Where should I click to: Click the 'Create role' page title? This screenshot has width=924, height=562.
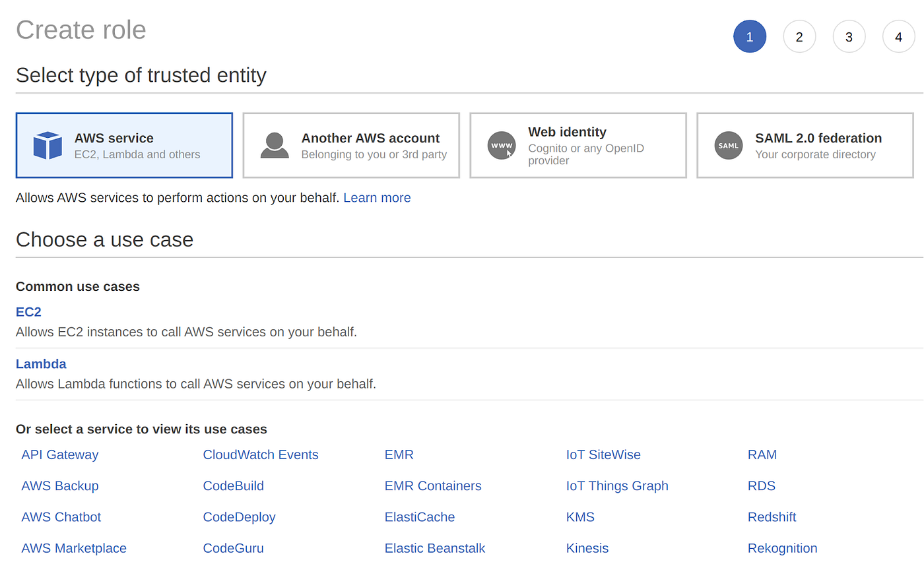81,30
